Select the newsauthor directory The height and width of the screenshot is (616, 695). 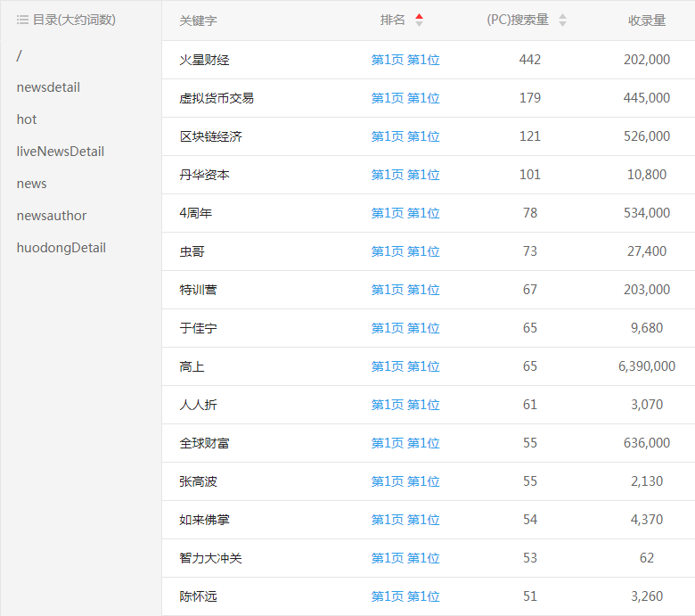[x=52, y=216]
